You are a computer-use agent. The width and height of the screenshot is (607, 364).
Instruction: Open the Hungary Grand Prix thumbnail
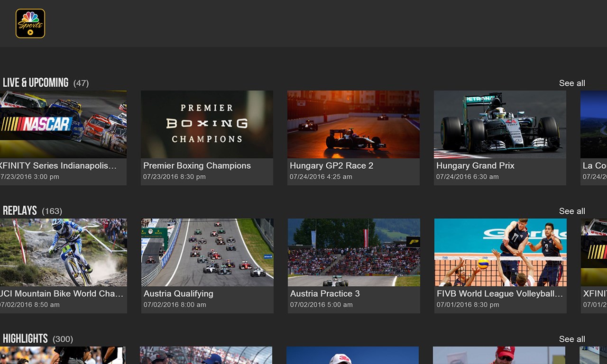tap(499, 124)
